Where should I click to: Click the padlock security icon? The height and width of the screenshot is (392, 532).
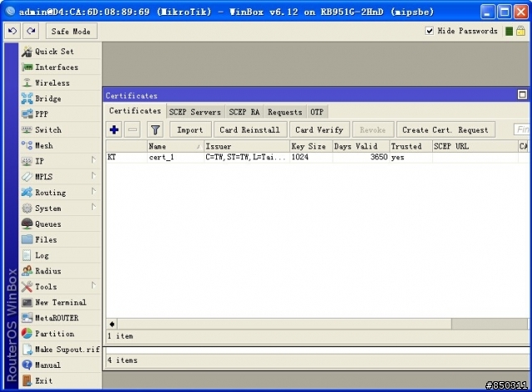coord(520,31)
